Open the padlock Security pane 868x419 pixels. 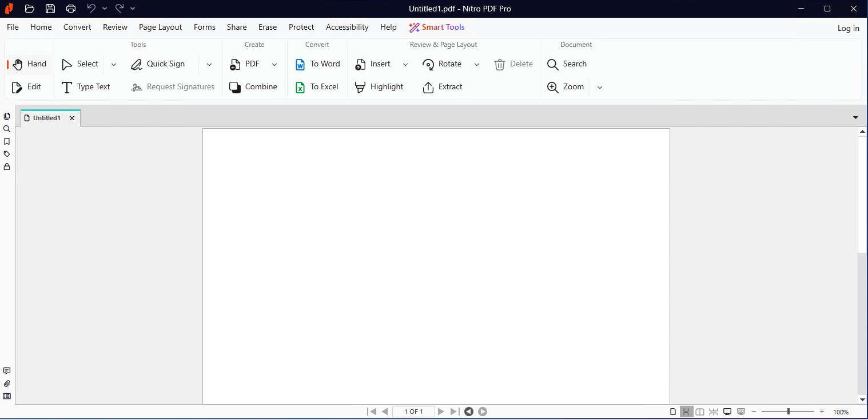(x=7, y=167)
